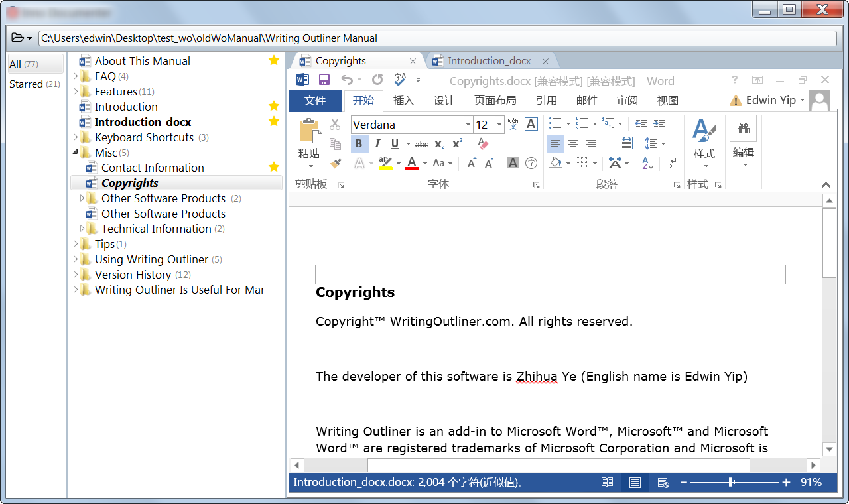This screenshot has width=849, height=504.
Task: Collapse the ribbon with the up chevron
Action: 826,185
